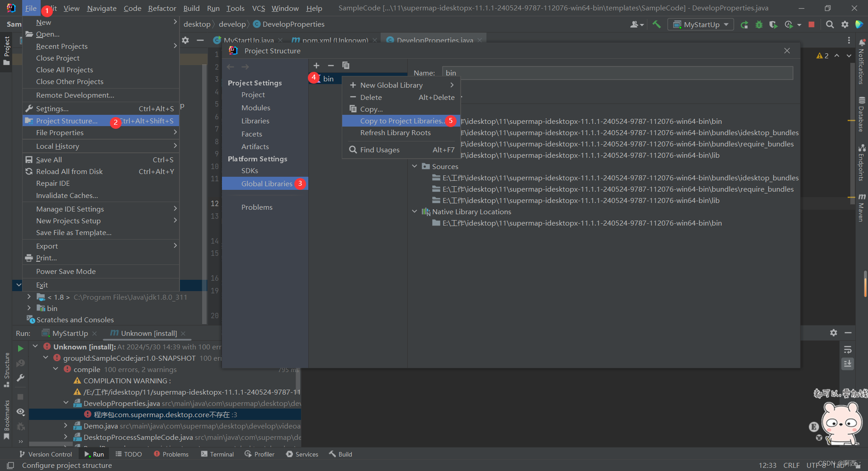
Task: Select Global Libraries in Platform Settings
Action: (x=265, y=184)
